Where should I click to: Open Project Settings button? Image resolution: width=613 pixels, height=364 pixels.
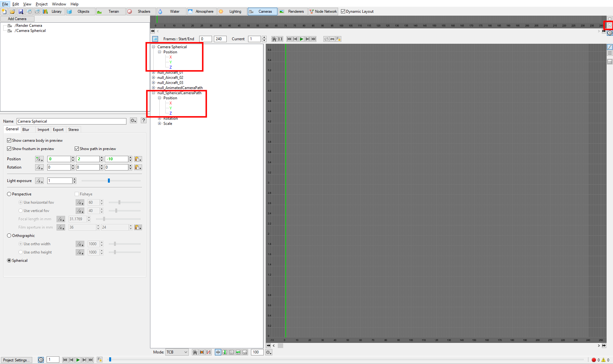point(17,360)
